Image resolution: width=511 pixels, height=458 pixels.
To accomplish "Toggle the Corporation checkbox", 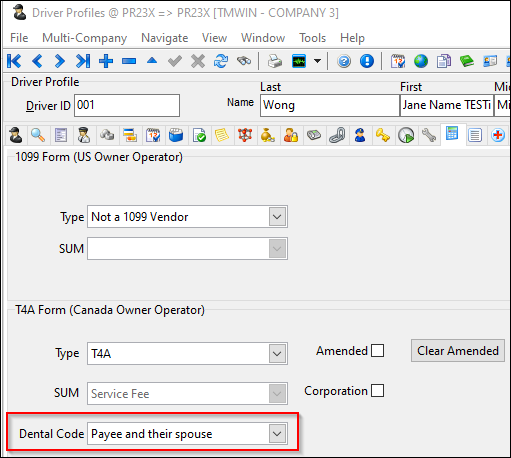I will click(377, 391).
